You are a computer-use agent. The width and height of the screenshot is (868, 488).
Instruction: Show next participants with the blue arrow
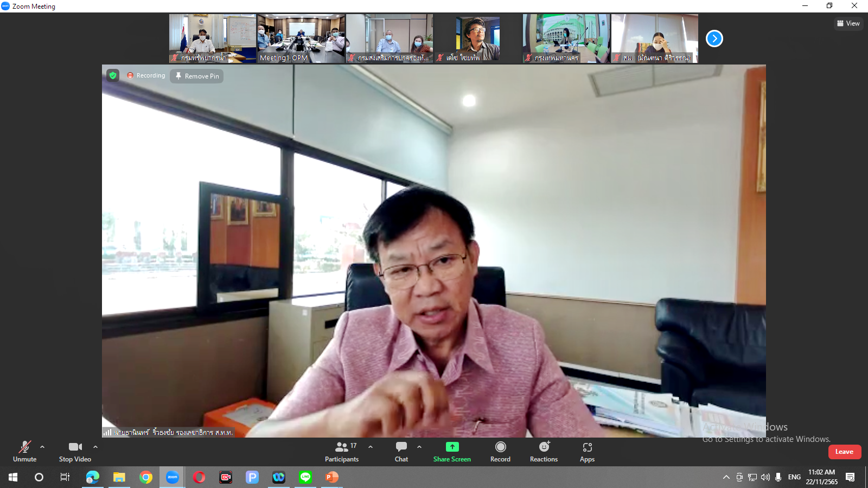[x=714, y=38]
